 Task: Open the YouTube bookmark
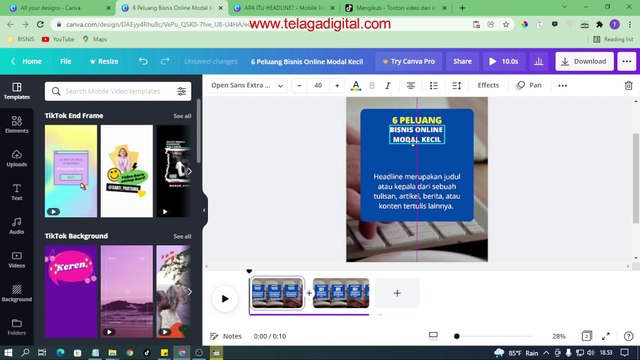(58, 39)
